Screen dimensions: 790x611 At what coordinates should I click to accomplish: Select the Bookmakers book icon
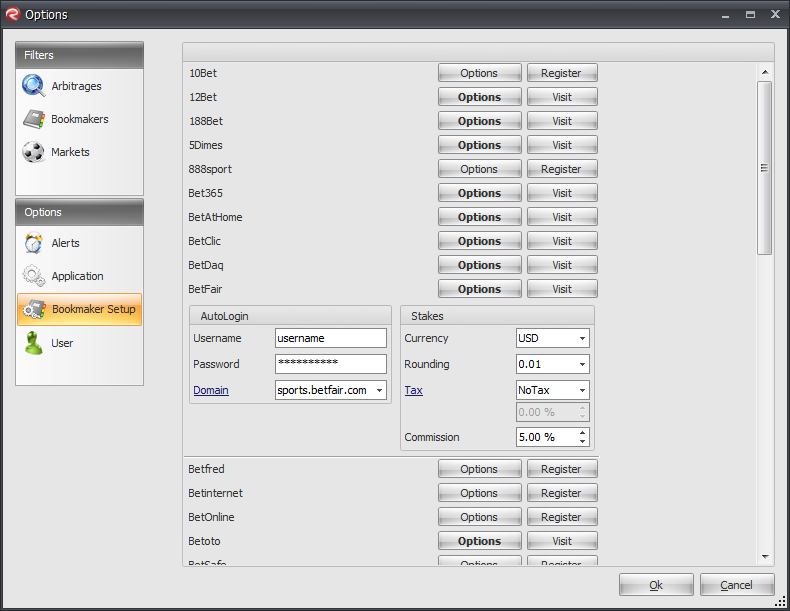tap(34, 119)
